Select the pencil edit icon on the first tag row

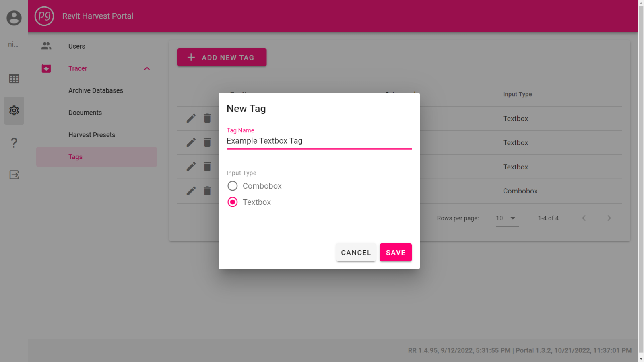[x=190, y=118]
